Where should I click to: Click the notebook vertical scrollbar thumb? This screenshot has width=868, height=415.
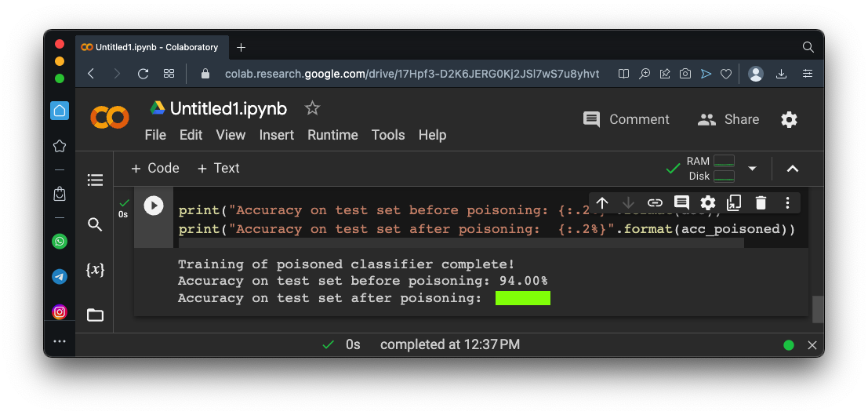pyautogui.click(x=818, y=309)
